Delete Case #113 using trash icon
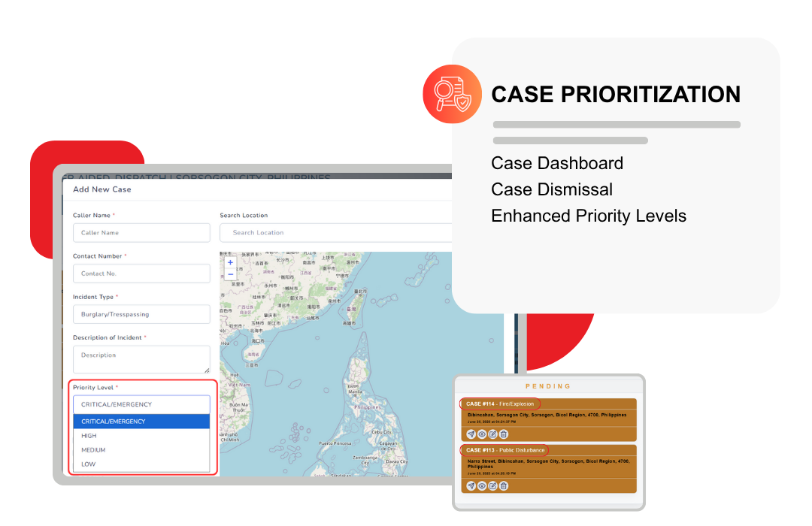 click(504, 486)
